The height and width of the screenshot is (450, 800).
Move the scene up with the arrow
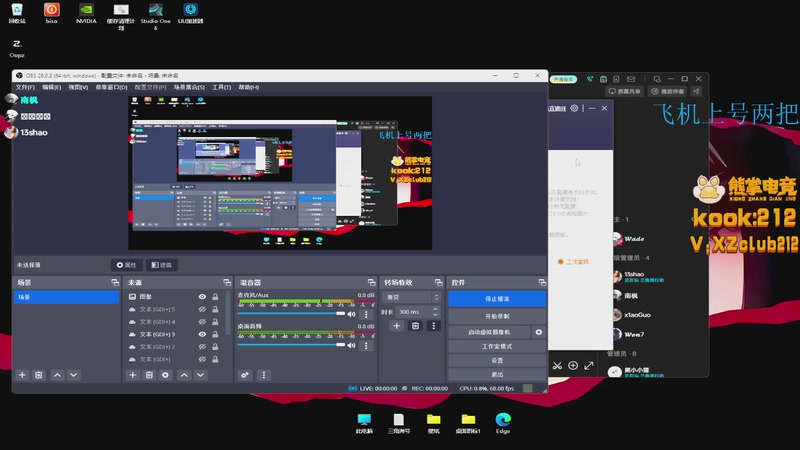click(57, 375)
